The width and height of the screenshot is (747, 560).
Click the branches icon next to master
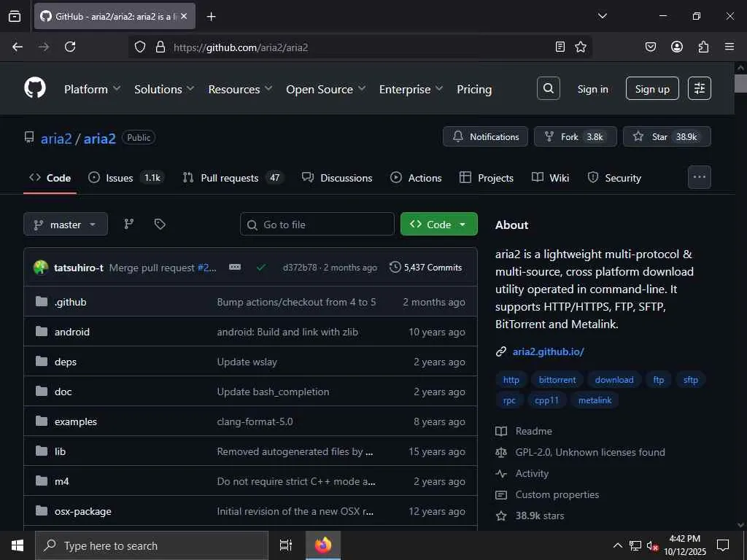pos(129,225)
